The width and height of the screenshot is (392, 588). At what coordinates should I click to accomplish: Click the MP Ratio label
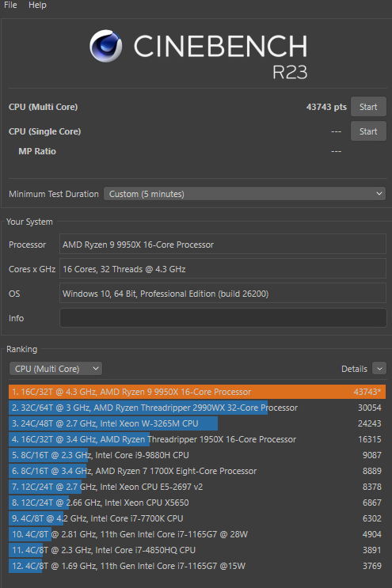[37, 151]
